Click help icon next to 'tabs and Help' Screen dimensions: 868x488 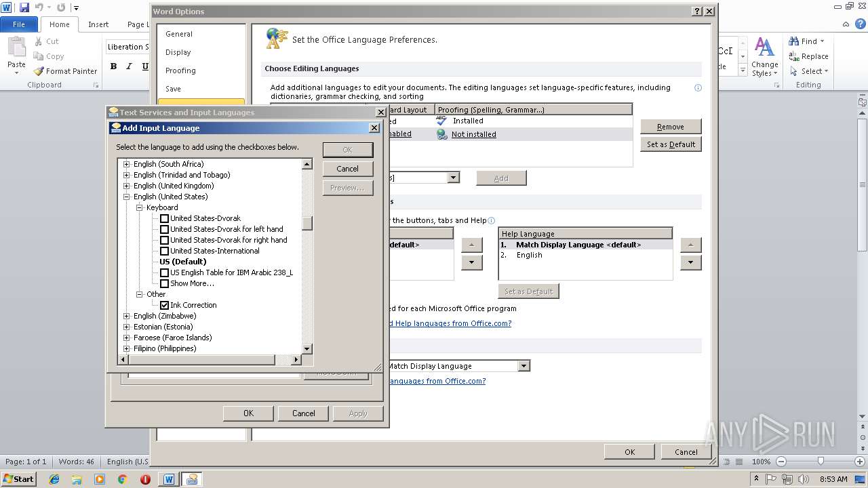(492, 220)
